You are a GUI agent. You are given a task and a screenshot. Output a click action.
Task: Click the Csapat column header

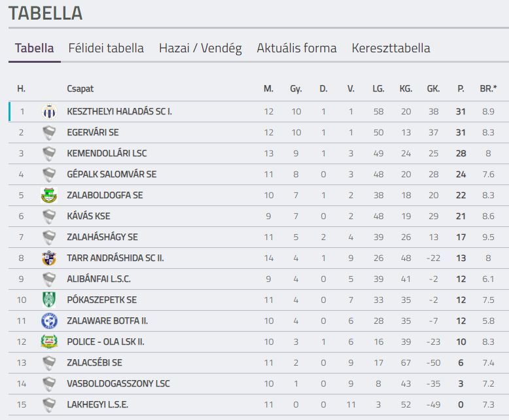[x=80, y=88]
